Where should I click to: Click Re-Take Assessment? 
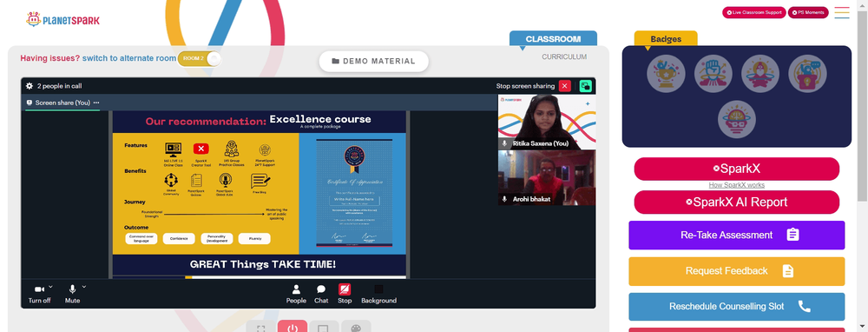(736, 235)
